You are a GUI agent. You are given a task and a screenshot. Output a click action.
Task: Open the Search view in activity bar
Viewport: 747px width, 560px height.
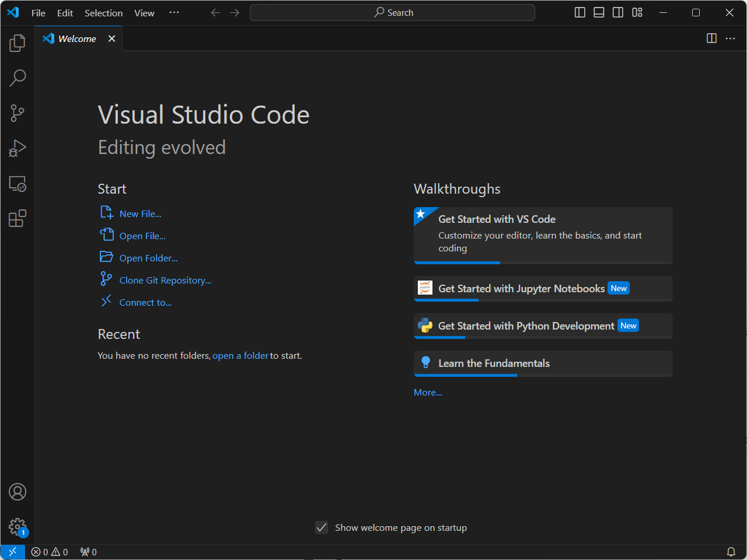18,78
